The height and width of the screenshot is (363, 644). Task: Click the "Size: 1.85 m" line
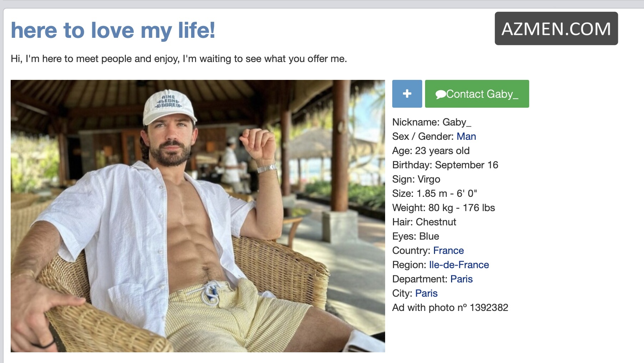tap(434, 194)
